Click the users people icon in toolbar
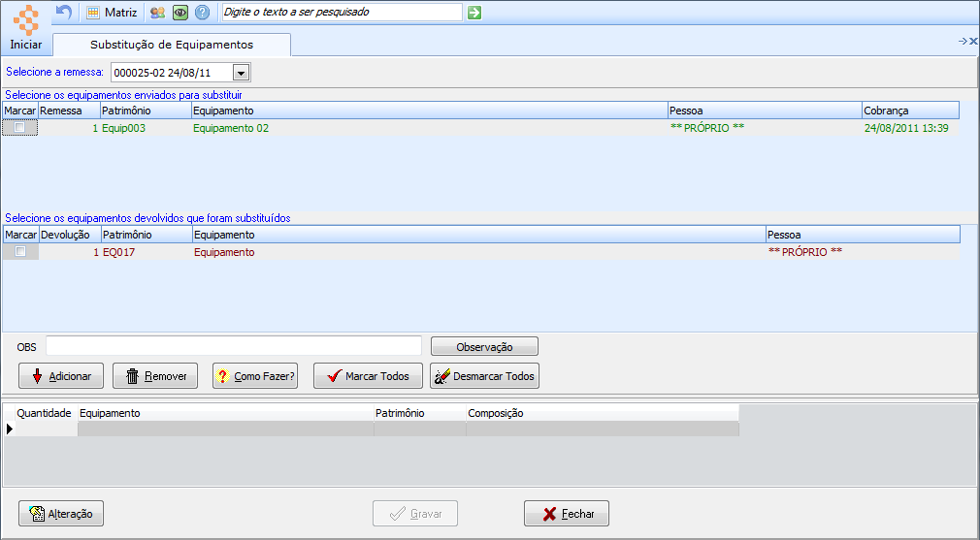The height and width of the screenshot is (540, 980). (157, 12)
